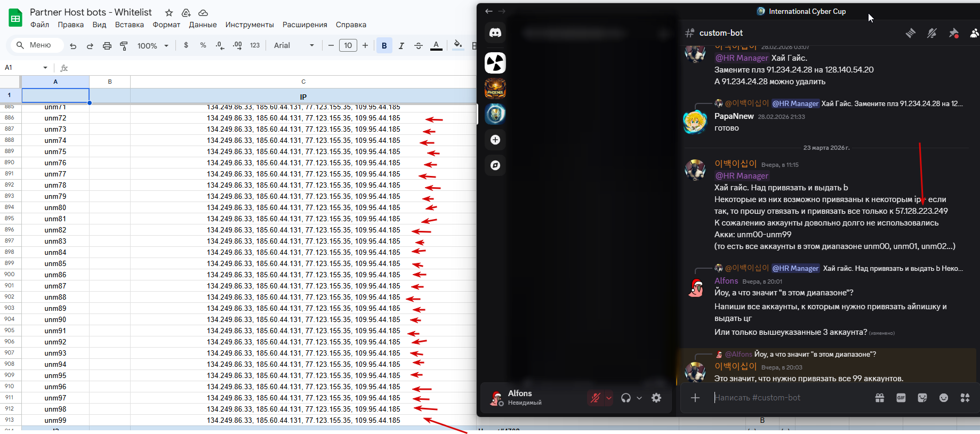Show pinned messages in custom-bot channel
Screen dimensions: 980x434
[x=953, y=33]
